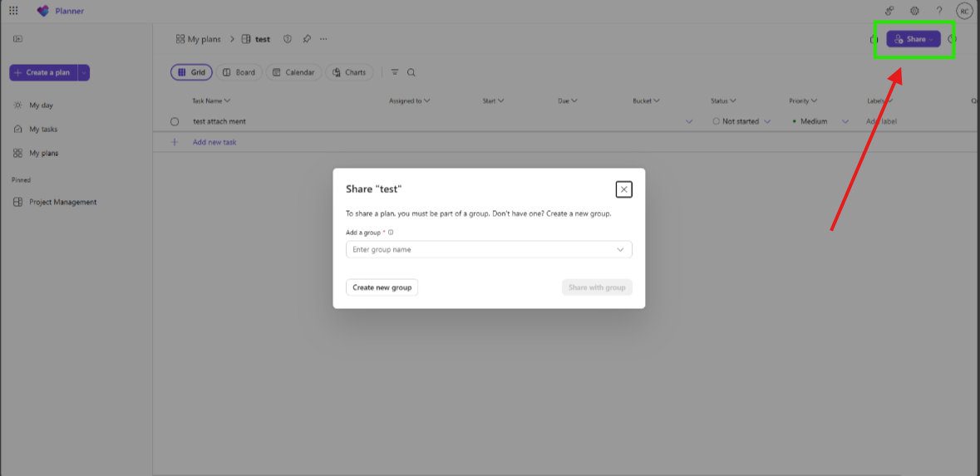Open the Due column dropdown
This screenshot has width=980, height=476.
click(x=574, y=101)
